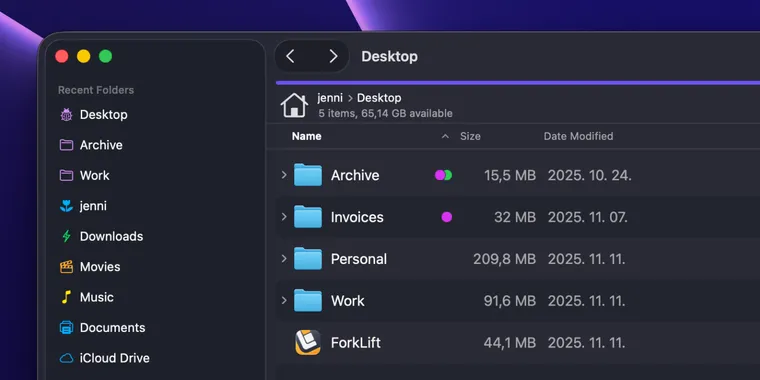Go back with the left arrow button

290,56
